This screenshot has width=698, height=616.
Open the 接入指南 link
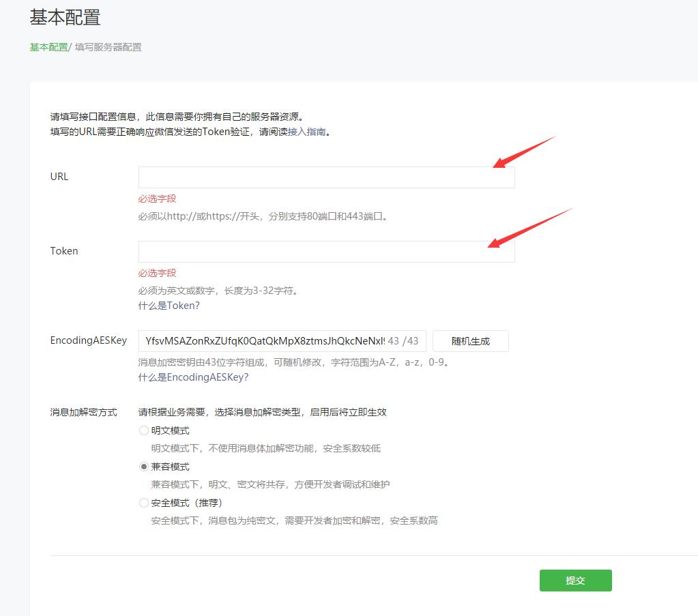[306, 132]
